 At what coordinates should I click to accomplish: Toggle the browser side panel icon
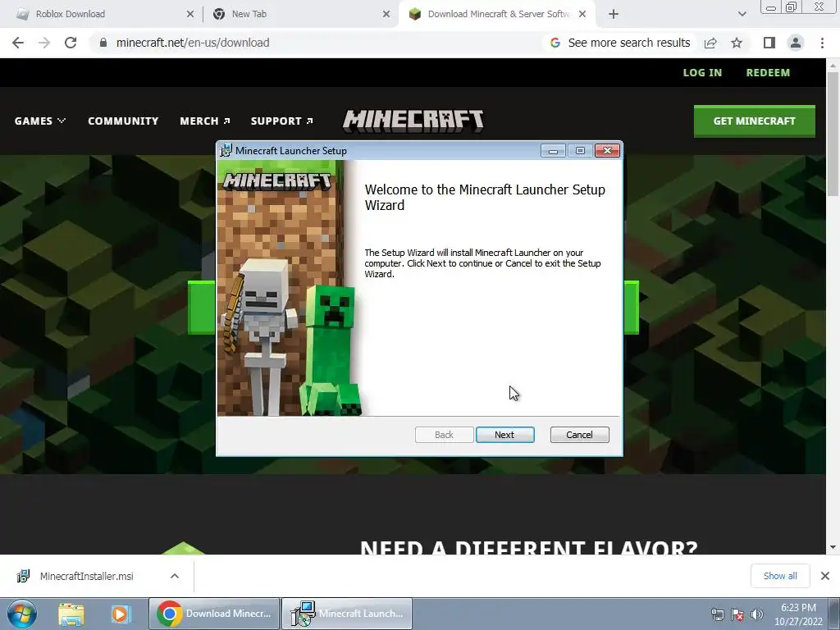click(769, 43)
